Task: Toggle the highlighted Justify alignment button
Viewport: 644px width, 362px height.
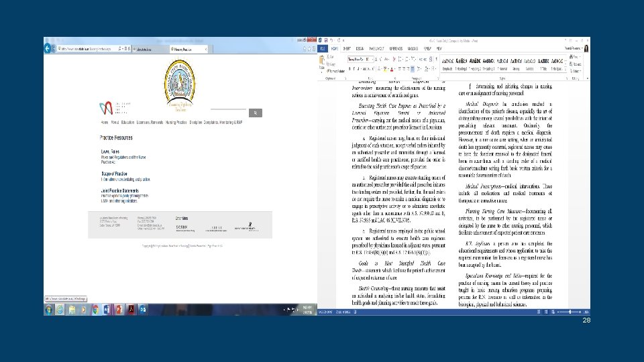Action: (x=413, y=69)
